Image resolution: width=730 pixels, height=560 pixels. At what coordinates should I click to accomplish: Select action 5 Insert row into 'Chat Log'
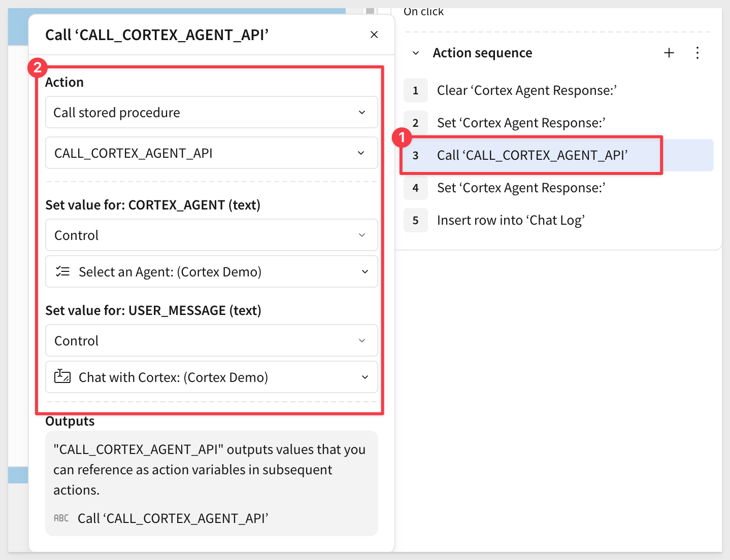(x=511, y=220)
